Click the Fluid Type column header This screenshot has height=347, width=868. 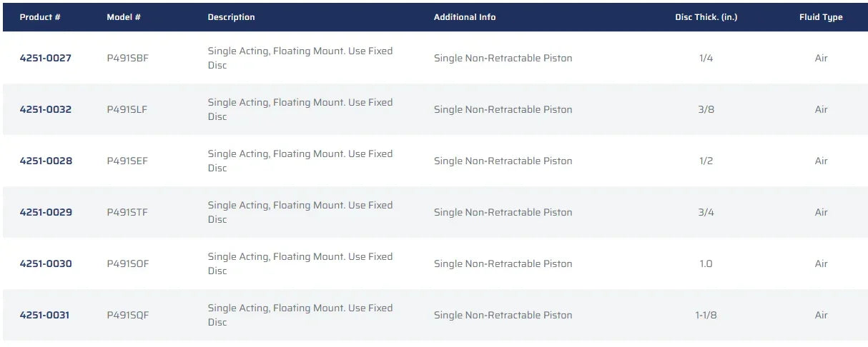coord(821,17)
